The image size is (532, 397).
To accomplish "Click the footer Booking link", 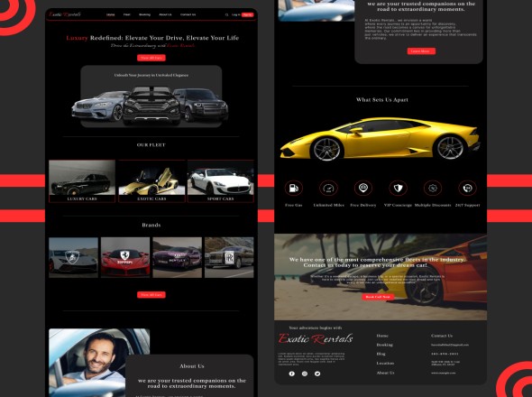I will pyautogui.click(x=385, y=345).
